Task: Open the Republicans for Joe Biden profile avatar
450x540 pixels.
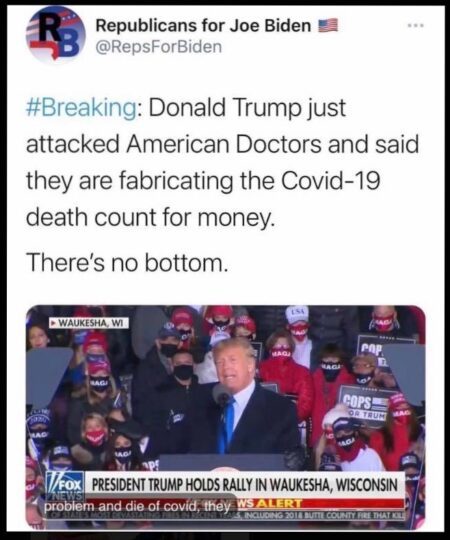Action: point(56,35)
